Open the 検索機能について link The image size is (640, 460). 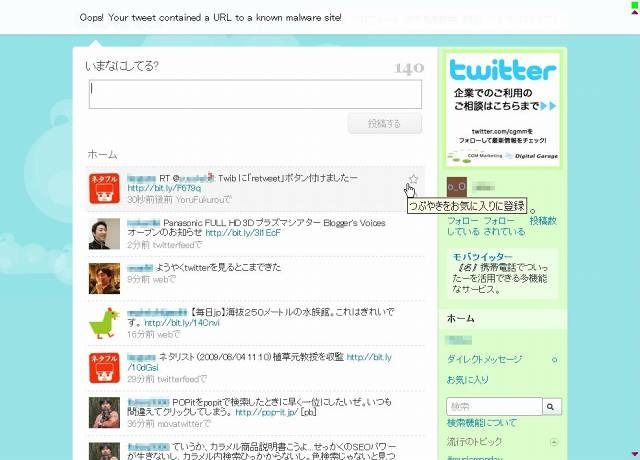[x=482, y=423]
